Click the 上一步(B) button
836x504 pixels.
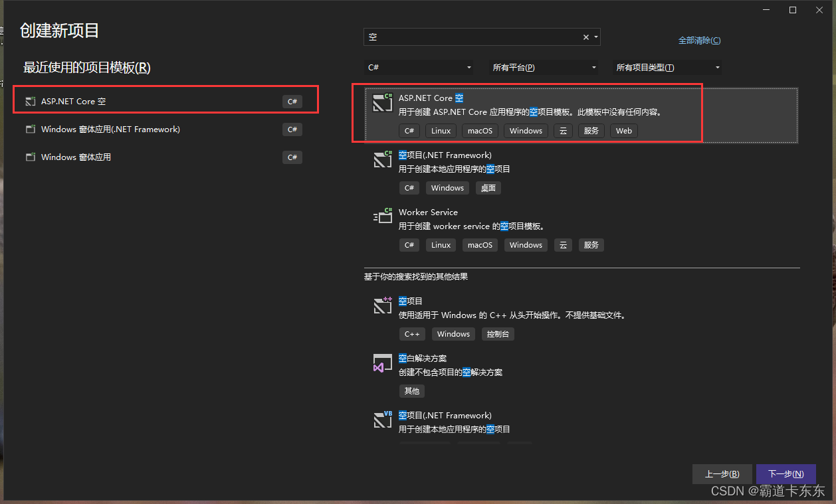tap(722, 474)
